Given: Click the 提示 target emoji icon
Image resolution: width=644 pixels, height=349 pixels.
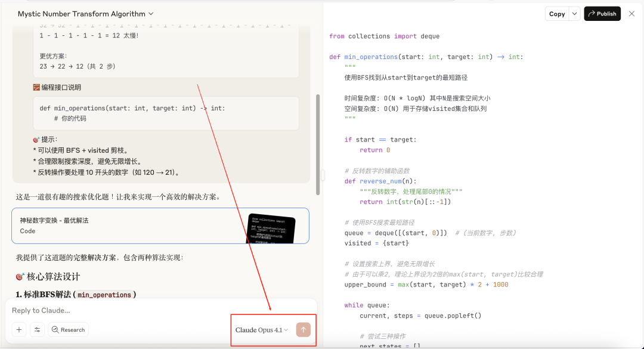Looking at the screenshot, I should coord(36,140).
